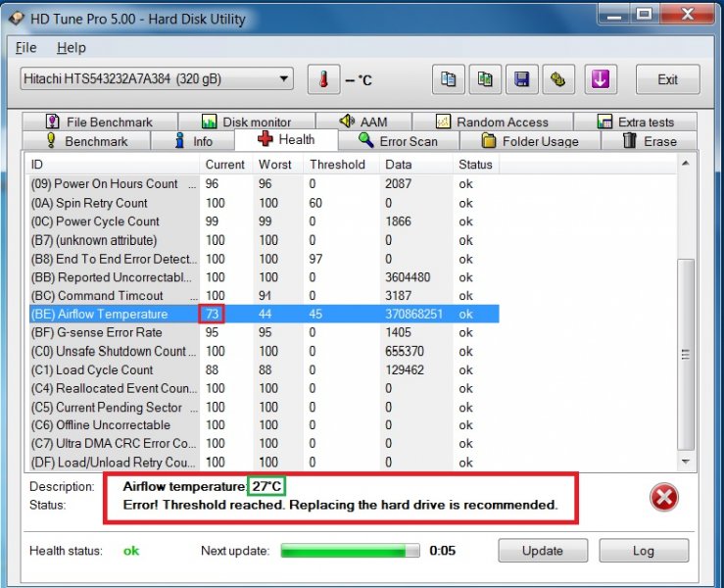Viewport: 724px width, 588px height.
Task: Click the red error X status icon
Action: [x=664, y=497]
